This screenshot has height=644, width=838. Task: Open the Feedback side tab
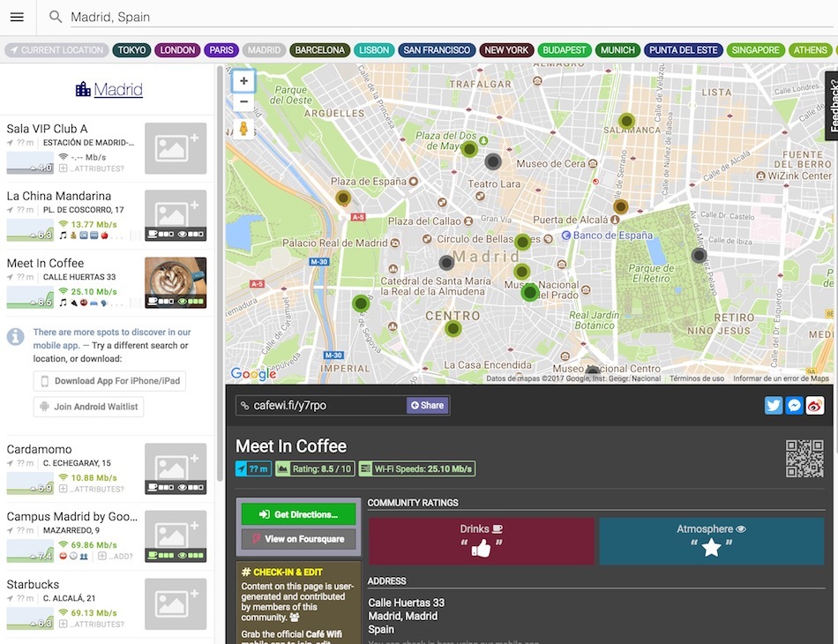(x=830, y=105)
